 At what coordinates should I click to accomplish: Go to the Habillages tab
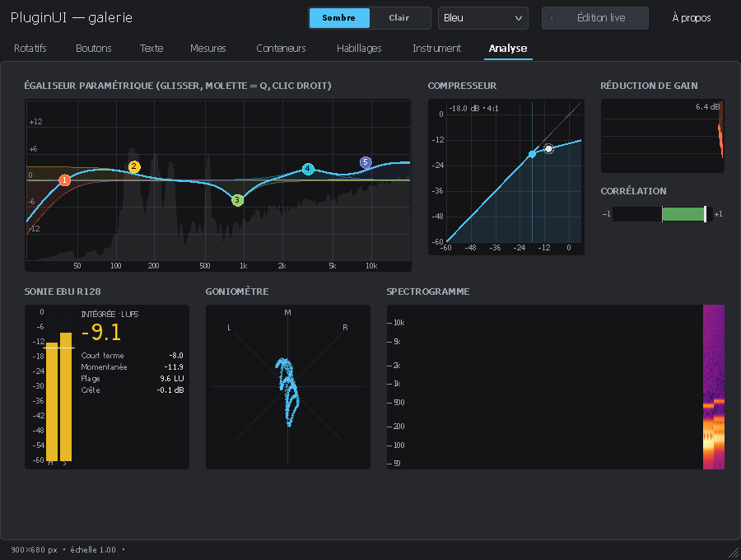359,49
